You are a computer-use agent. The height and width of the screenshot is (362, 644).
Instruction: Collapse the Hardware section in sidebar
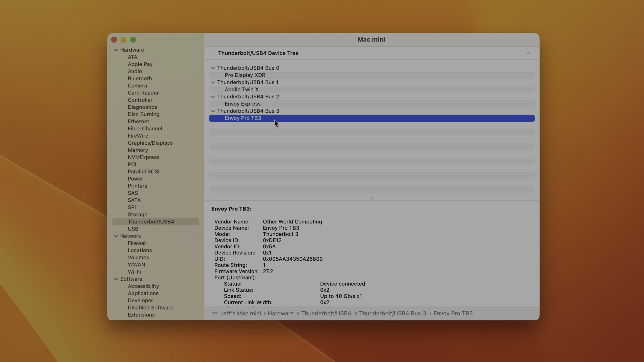pyautogui.click(x=116, y=50)
